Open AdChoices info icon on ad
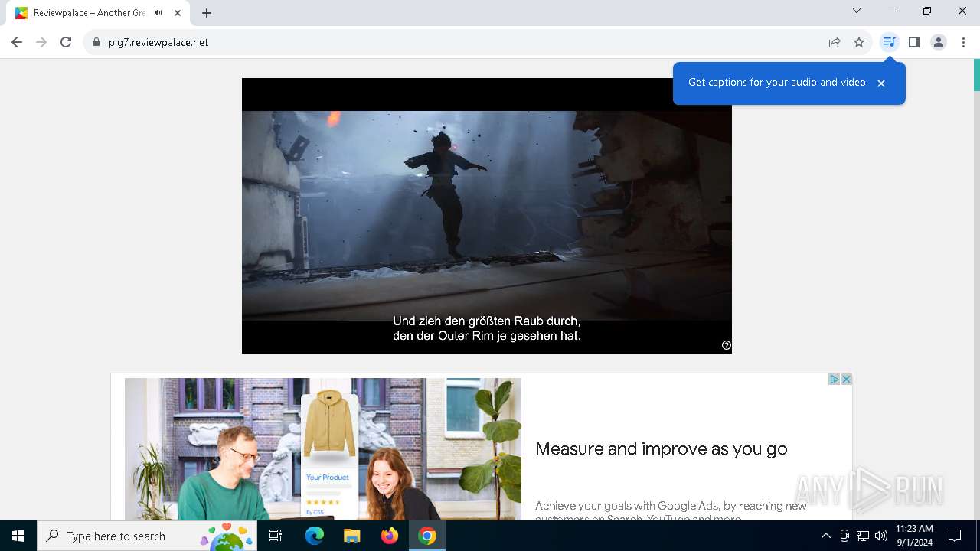Screen dimensions: 980x551 (x=835, y=380)
